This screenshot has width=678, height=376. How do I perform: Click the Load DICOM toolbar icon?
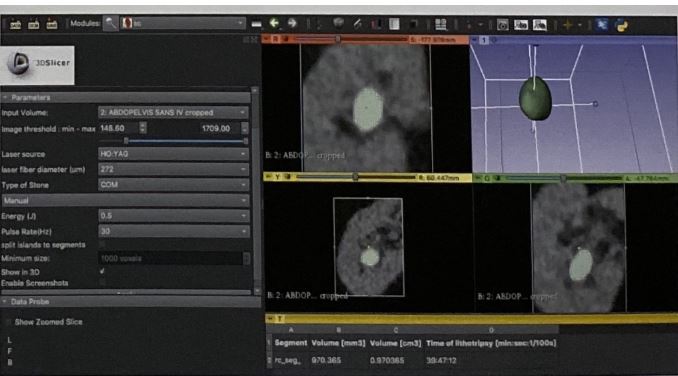[34, 25]
